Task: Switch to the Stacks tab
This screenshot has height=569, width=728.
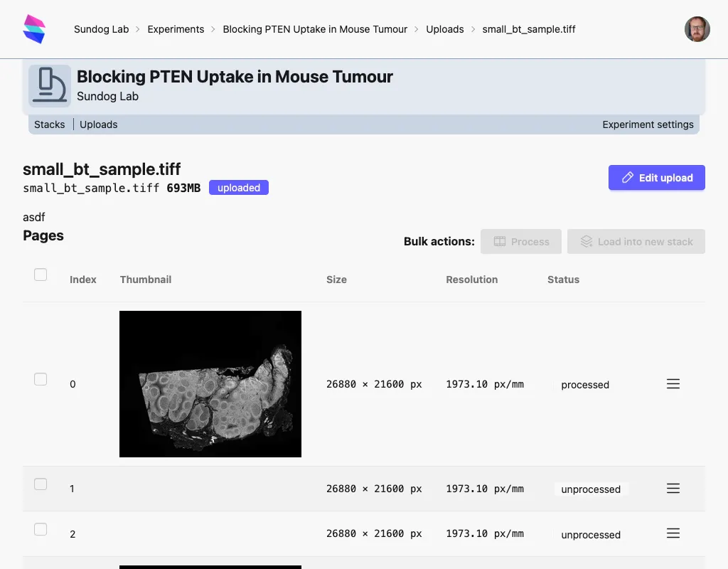Action: (50, 124)
